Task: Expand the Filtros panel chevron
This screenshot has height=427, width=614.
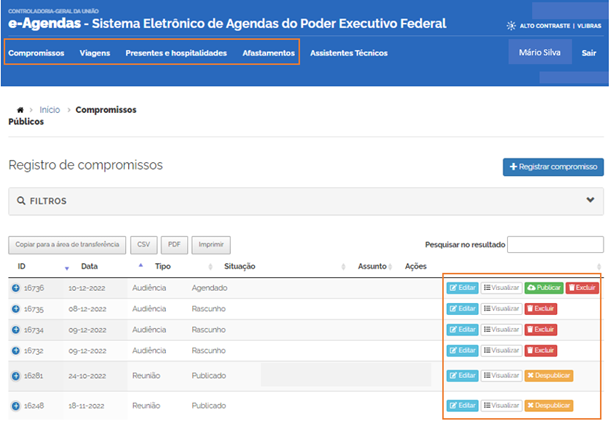Action: (590, 200)
